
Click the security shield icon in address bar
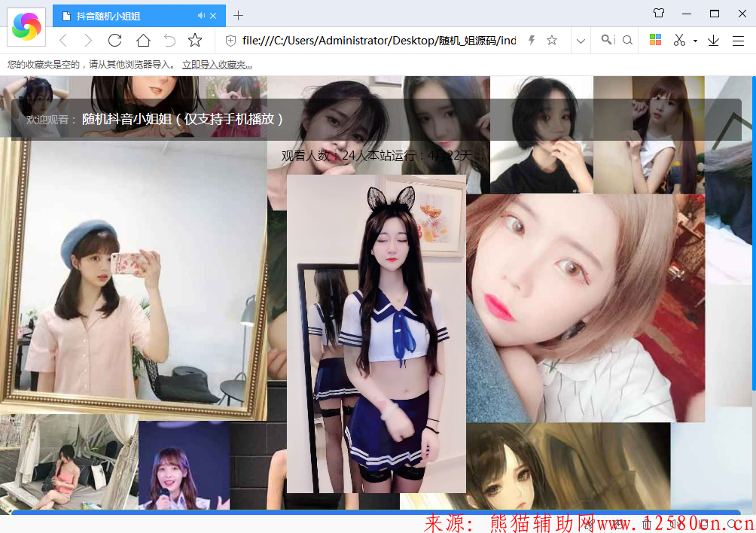[230, 41]
